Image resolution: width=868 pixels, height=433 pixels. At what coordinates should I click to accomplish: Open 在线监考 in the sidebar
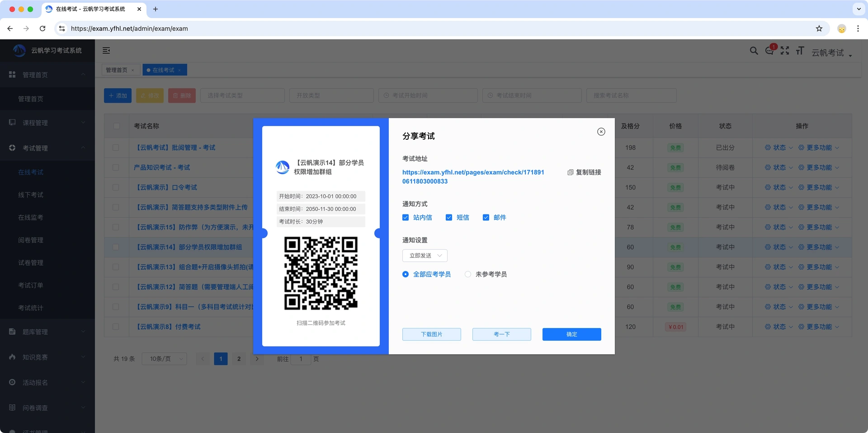(31, 218)
